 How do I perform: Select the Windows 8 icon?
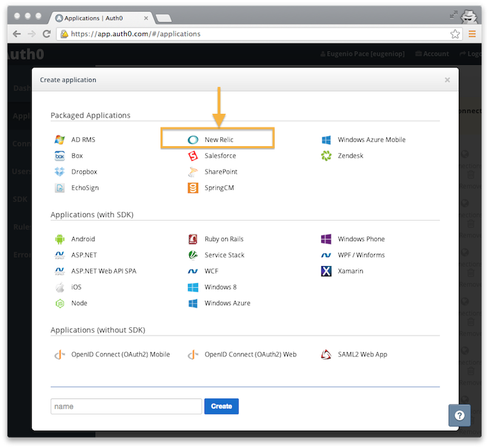tap(193, 287)
